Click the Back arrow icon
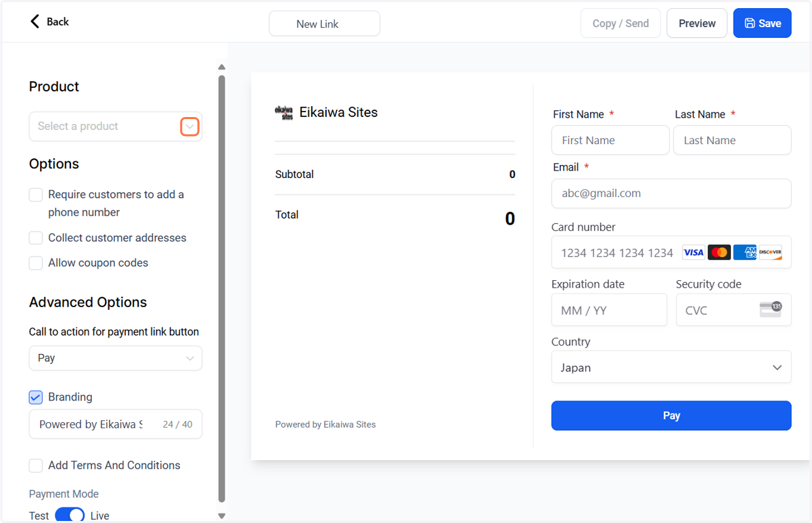 tap(35, 22)
